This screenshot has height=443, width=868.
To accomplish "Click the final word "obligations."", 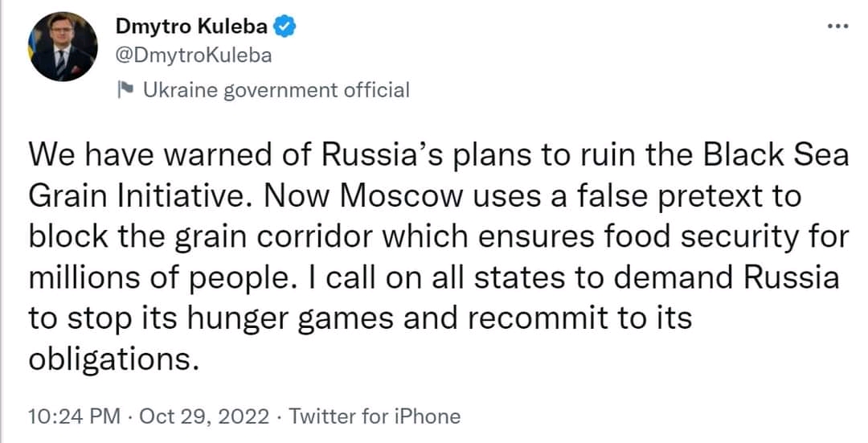I will pos(113,360).
